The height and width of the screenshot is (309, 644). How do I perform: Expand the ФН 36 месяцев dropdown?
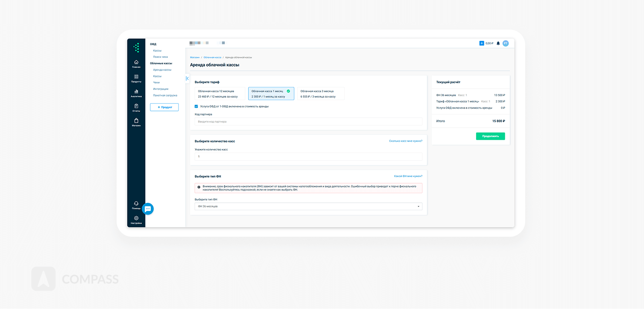pos(308,206)
